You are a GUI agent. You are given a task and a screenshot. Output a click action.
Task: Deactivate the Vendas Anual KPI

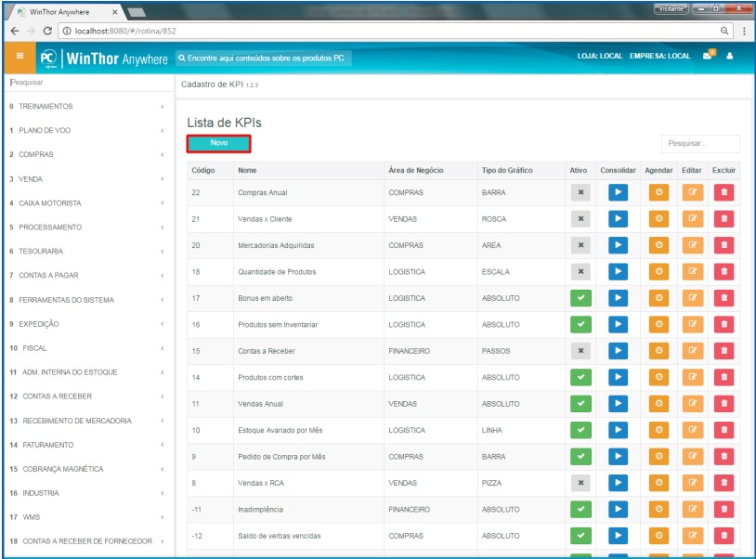(580, 404)
